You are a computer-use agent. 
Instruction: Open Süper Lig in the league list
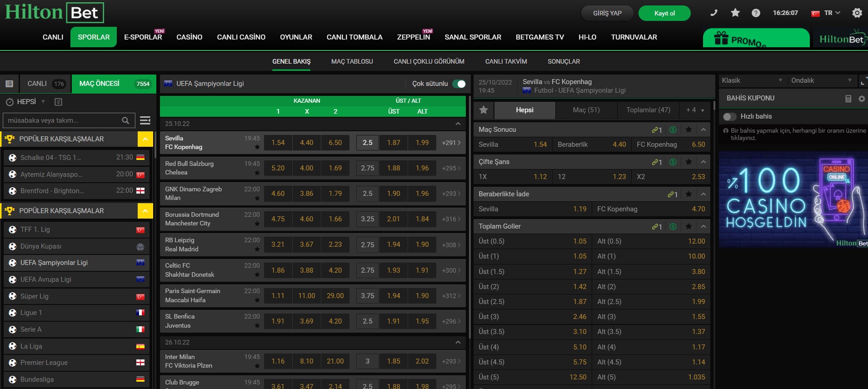click(x=76, y=296)
